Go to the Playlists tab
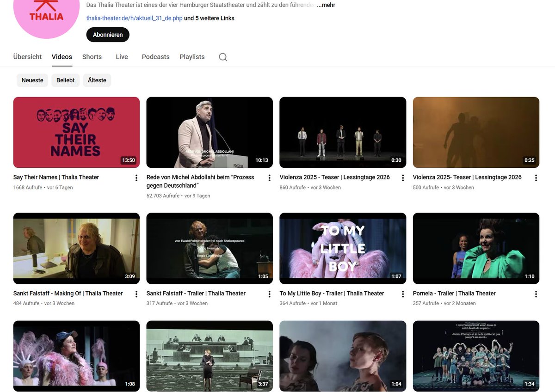 point(192,57)
